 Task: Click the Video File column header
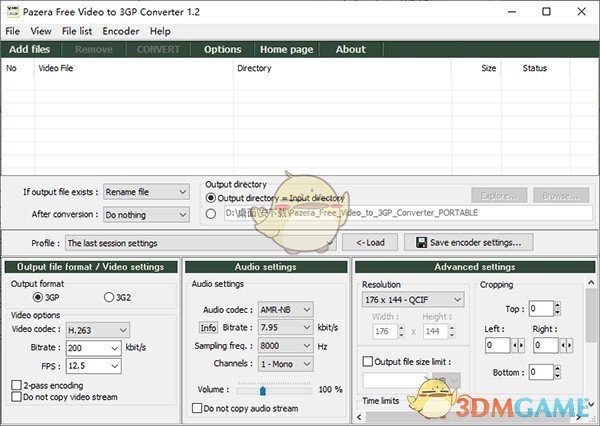134,68
